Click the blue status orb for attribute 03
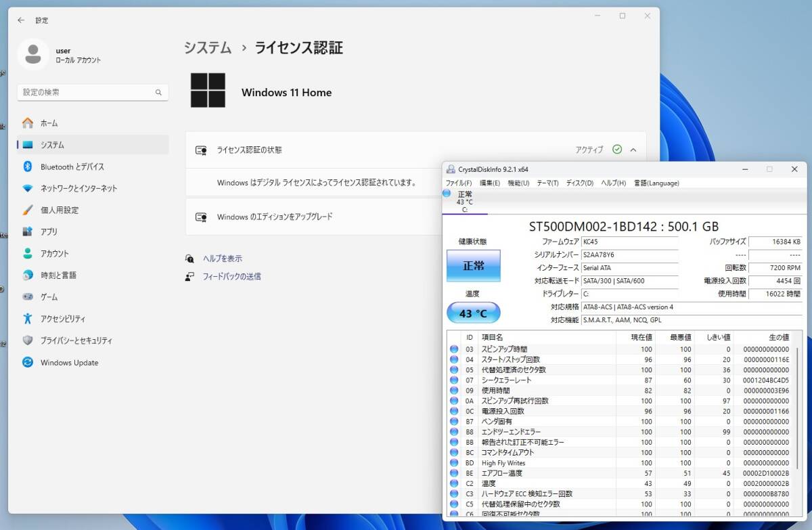812x530 pixels. (x=454, y=349)
